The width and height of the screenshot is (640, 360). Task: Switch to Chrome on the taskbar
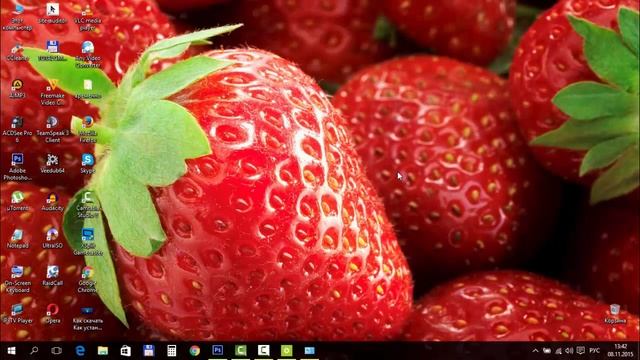pos(195,351)
